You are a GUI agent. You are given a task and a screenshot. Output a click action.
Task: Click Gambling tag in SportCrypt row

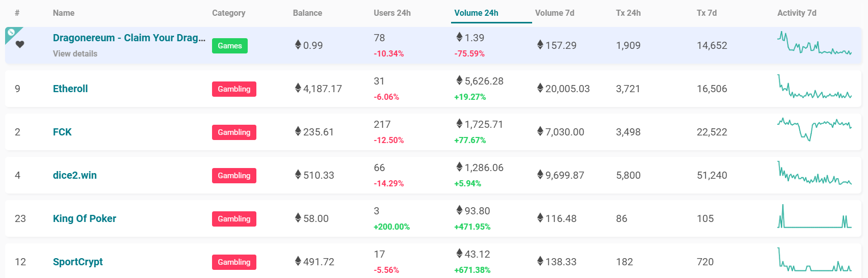pos(234,262)
